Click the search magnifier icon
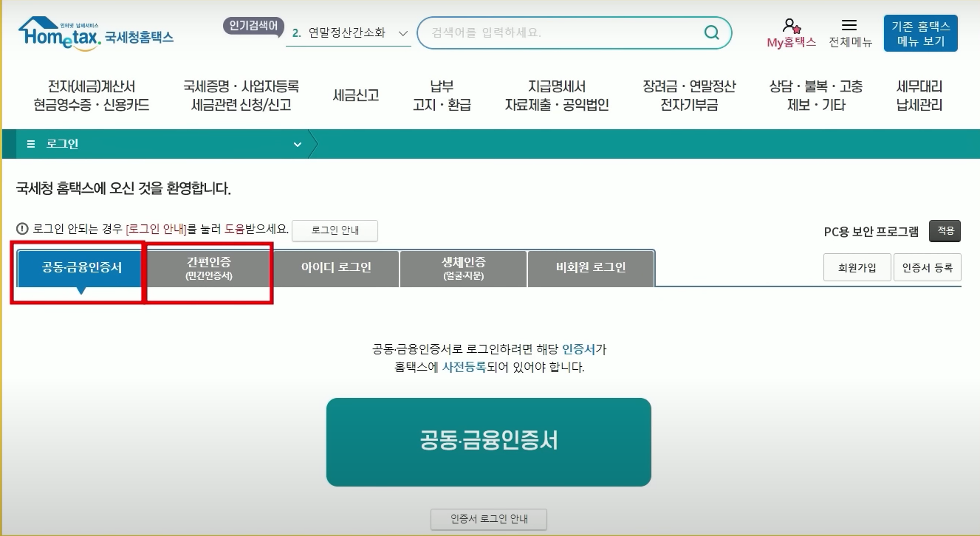 (x=710, y=32)
